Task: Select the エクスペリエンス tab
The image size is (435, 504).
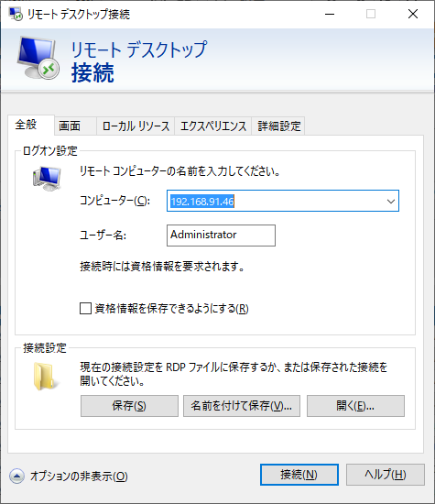Action: pos(213,126)
